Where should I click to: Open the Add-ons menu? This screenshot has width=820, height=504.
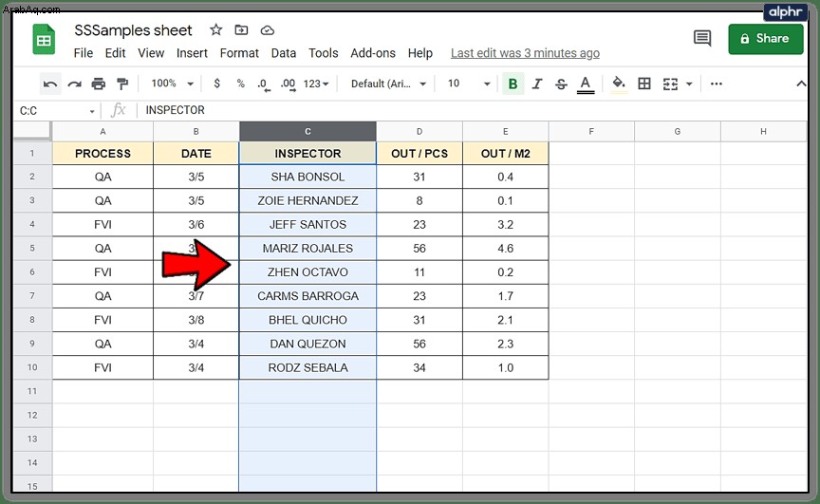tap(373, 53)
